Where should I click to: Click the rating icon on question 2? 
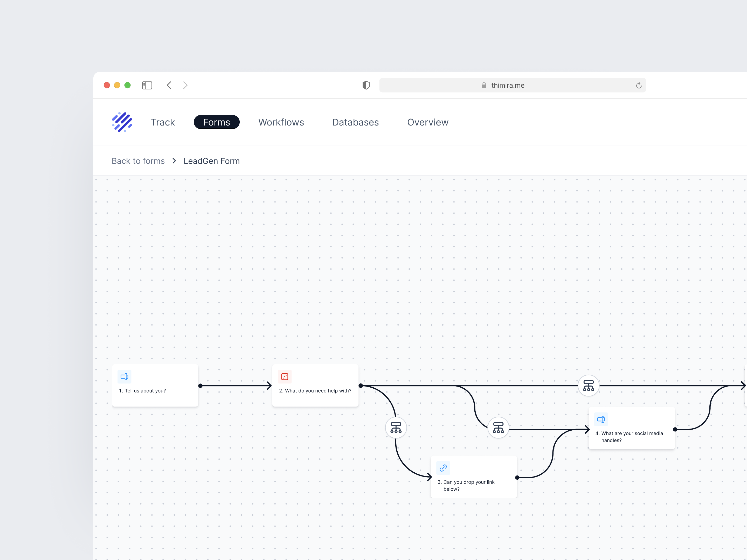(x=284, y=376)
